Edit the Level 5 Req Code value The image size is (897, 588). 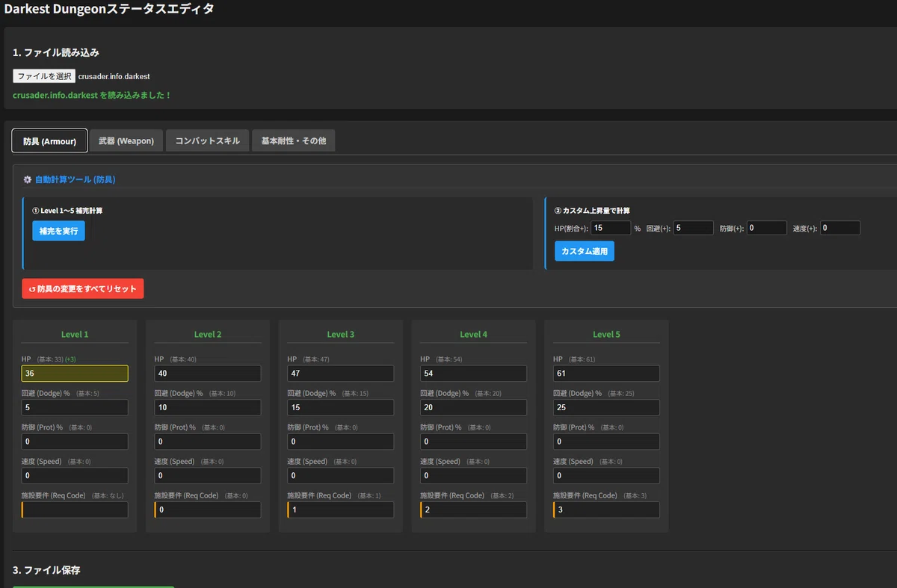click(607, 510)
